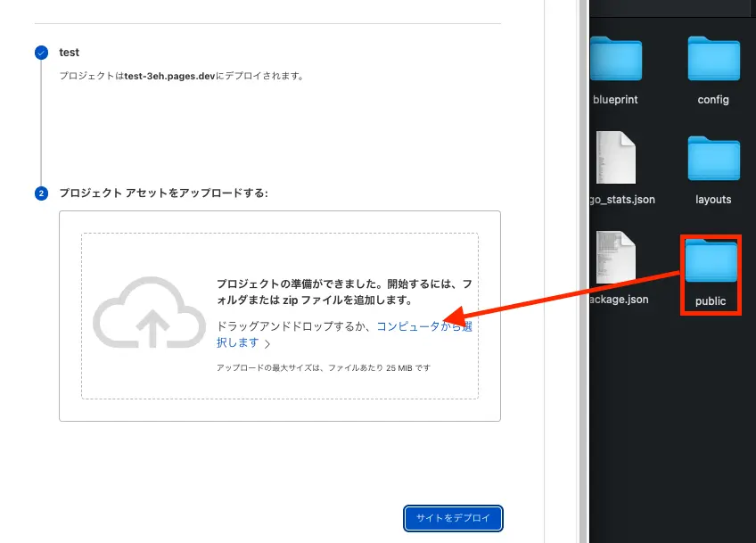Image resolution: width=756 pixels, height=543 pixels.
Task: Select the blueprint folder icon
Action: (616, 61)
